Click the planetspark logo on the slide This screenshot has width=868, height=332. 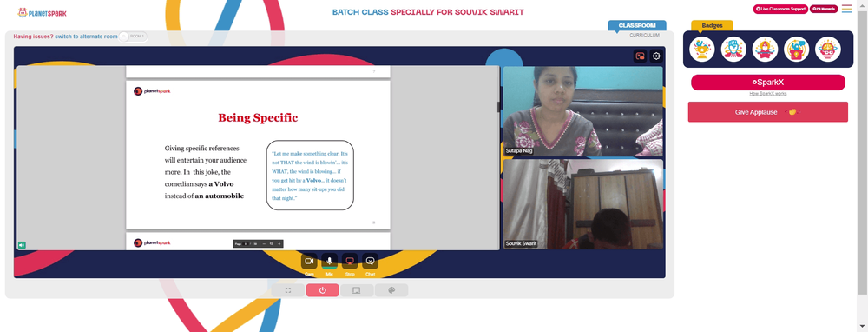tap(152, 91)
